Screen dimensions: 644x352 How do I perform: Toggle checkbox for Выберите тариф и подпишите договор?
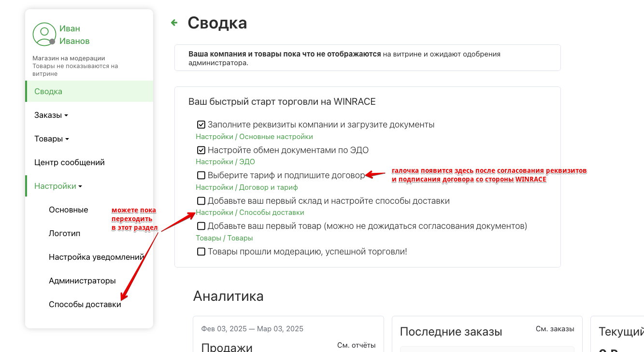(x=201, y=175)
